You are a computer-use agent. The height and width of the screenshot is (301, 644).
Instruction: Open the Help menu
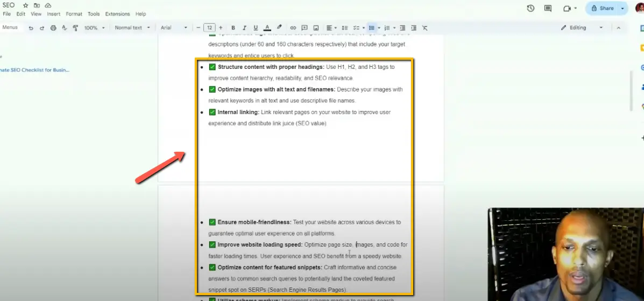tap(140, 14)
